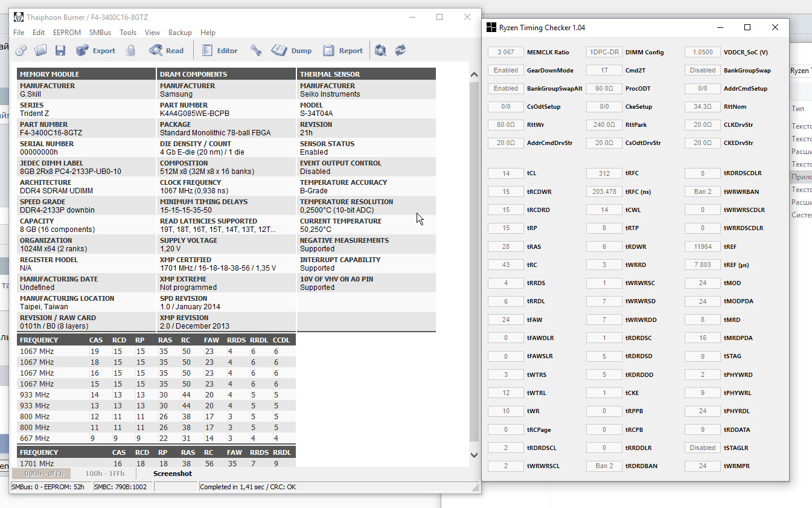Click the ProcODT 60.0Ω field
The image size is (812, 508).
604,88
